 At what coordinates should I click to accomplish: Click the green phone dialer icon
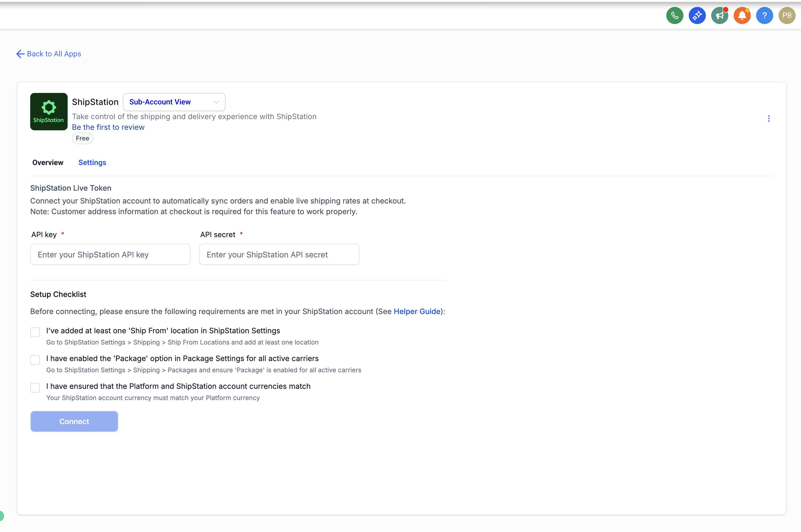click(x=674, y=15)
